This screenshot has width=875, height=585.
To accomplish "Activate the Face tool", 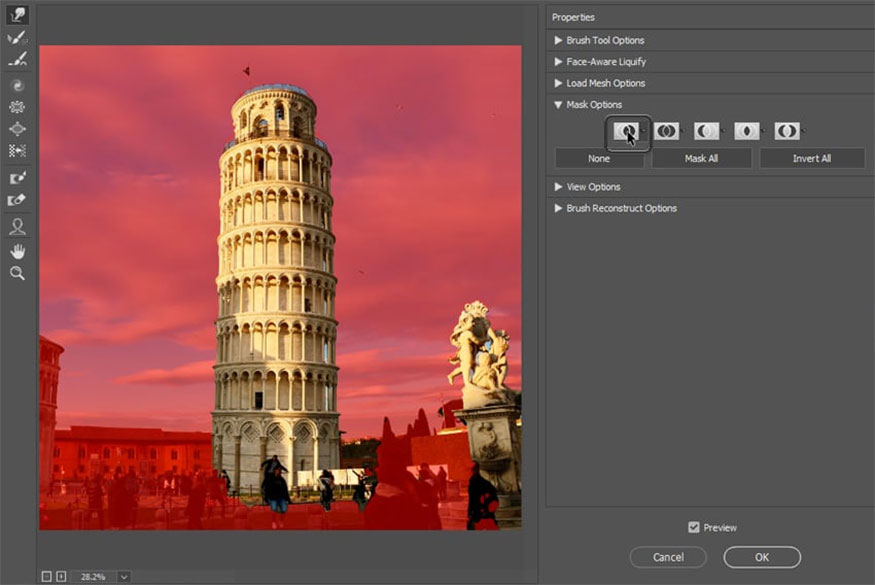I will coord(17,227).
